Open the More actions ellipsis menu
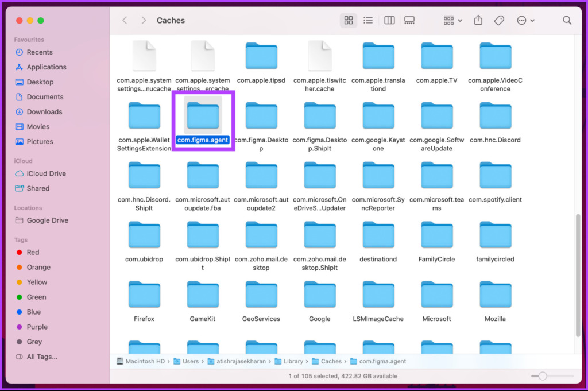588x391 pixels. (x=525, y=20)
